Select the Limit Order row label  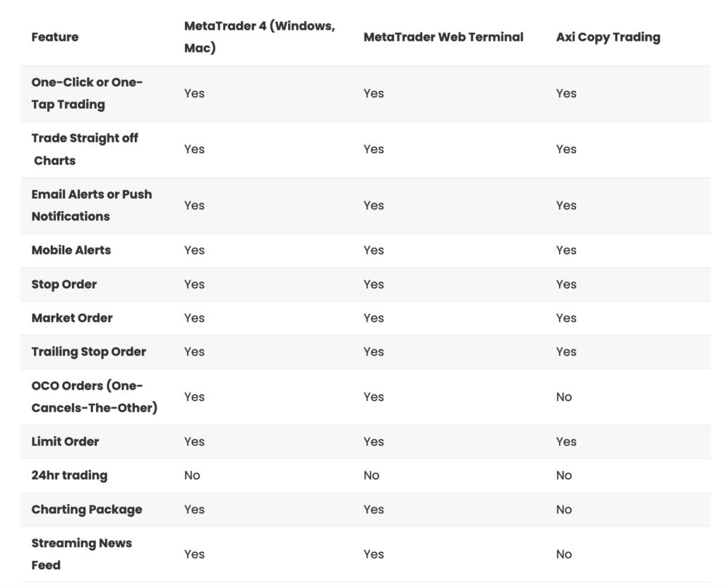[66, 441]
